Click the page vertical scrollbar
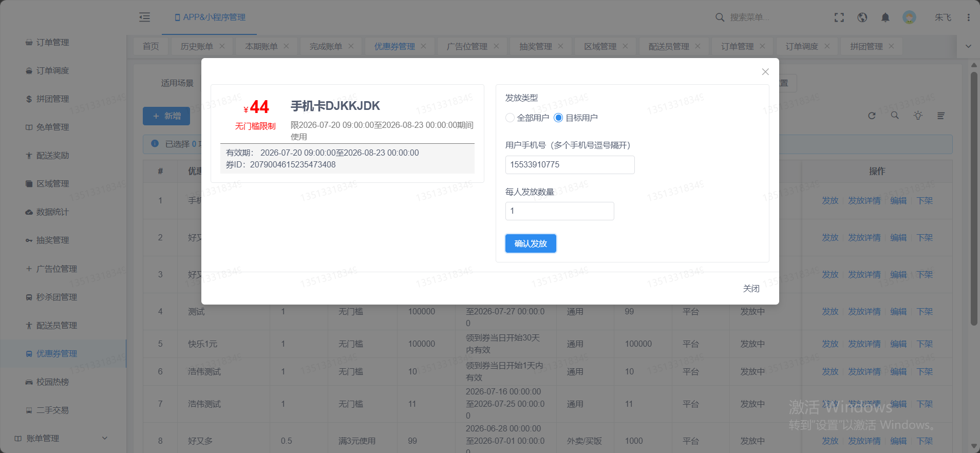 [x=974, y=198]
